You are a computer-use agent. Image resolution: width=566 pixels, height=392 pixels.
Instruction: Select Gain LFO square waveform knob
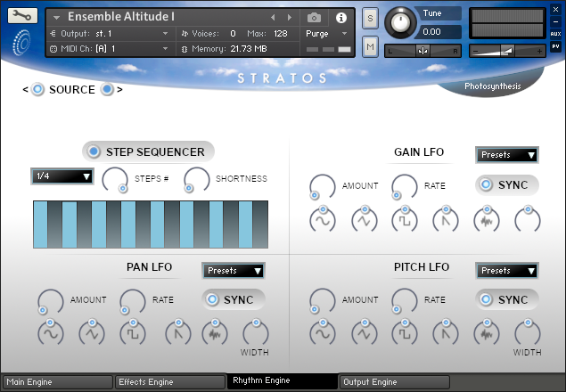click(405, 219)
